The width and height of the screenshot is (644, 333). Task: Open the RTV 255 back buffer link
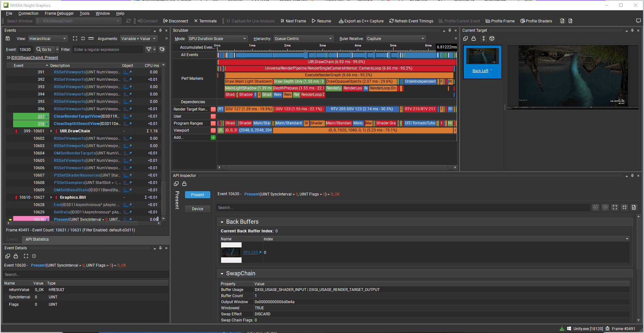(x=251, y=253)
